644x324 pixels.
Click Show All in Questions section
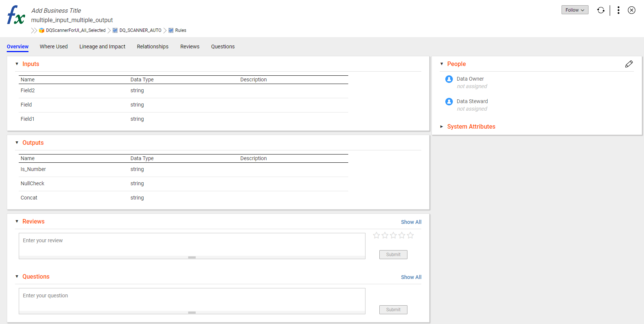[411, 277]
